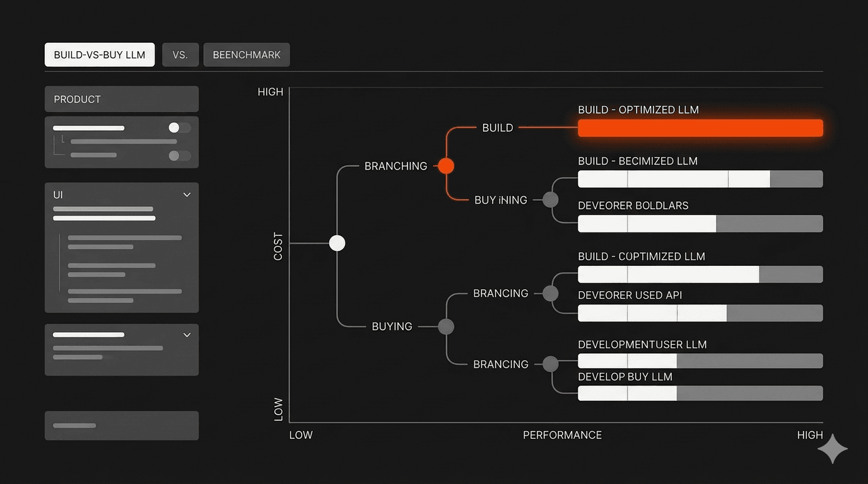Viewport: 868px width, 484px height.
Task: Click the lower BRANCING node near DEVELOP BUY LLM
Action: click(549, 364)
